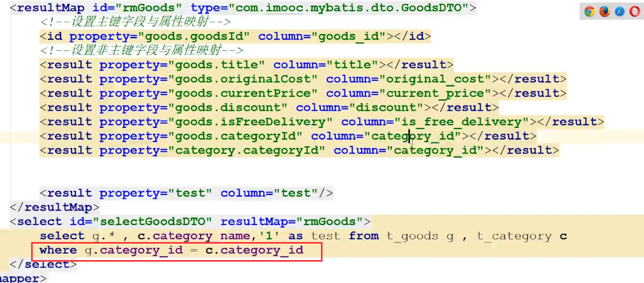Click the comment 设置主键字段与属性映射
644x283 pixels.
coord(135,22)
